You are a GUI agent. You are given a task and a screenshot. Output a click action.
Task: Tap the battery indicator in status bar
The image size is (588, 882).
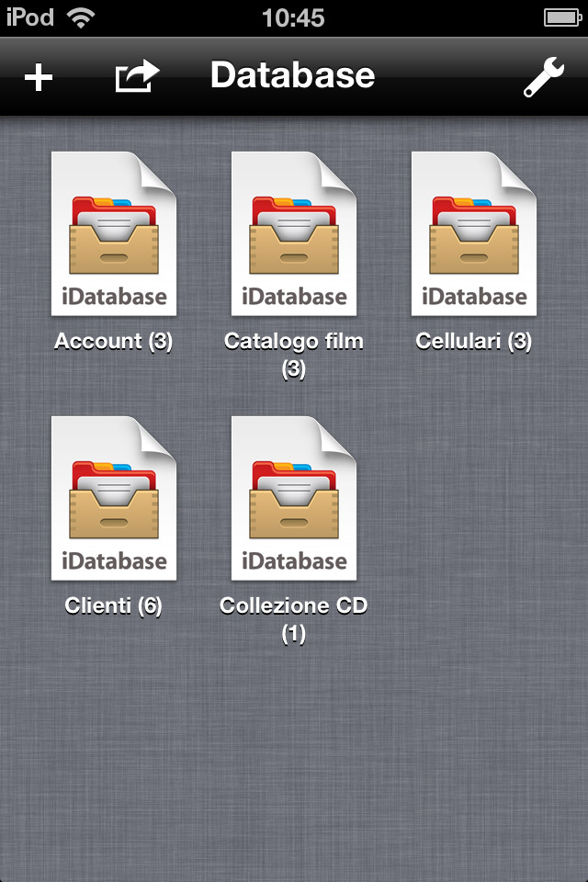[x=562, y=18]
